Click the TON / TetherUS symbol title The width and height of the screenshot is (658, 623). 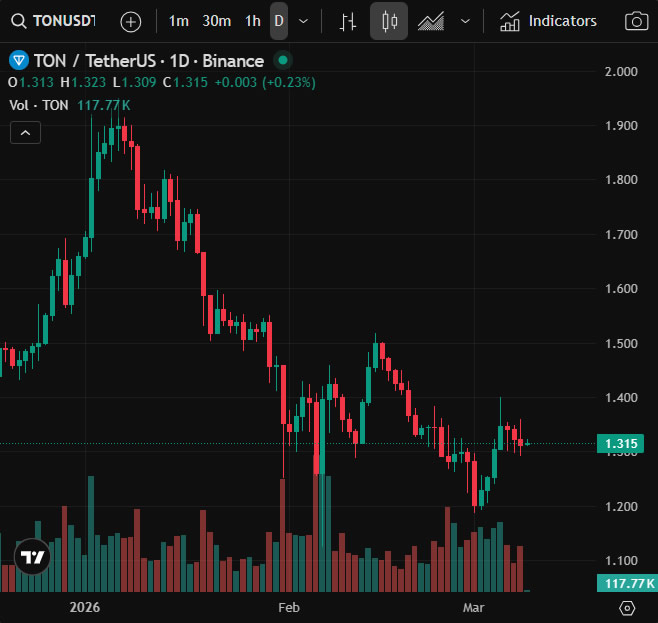96,61
